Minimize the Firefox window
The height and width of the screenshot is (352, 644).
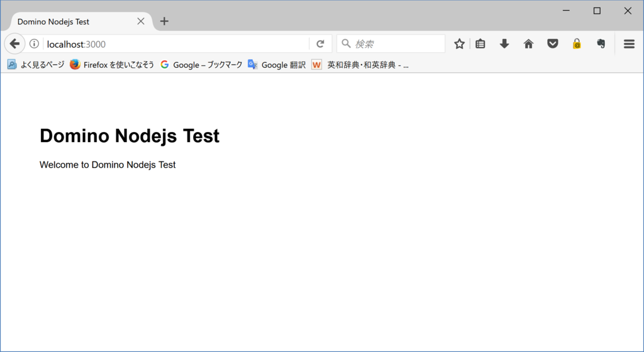point(566,11)
